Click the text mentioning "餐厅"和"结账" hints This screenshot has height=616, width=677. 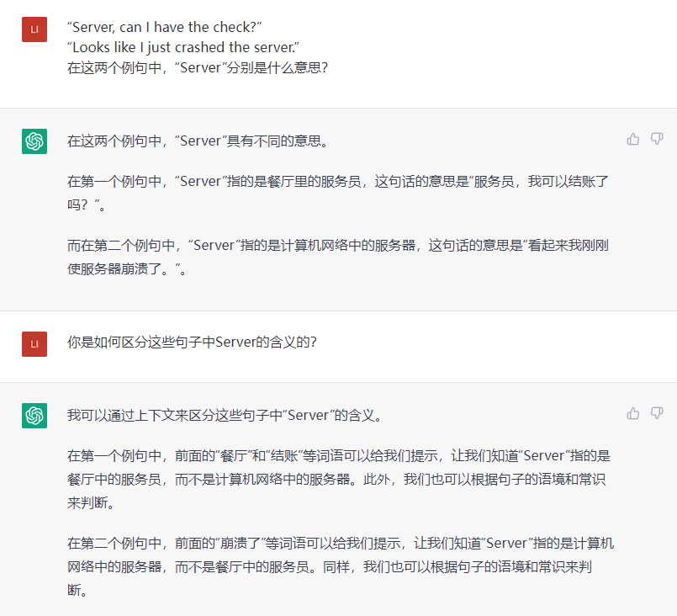[252, 456]
